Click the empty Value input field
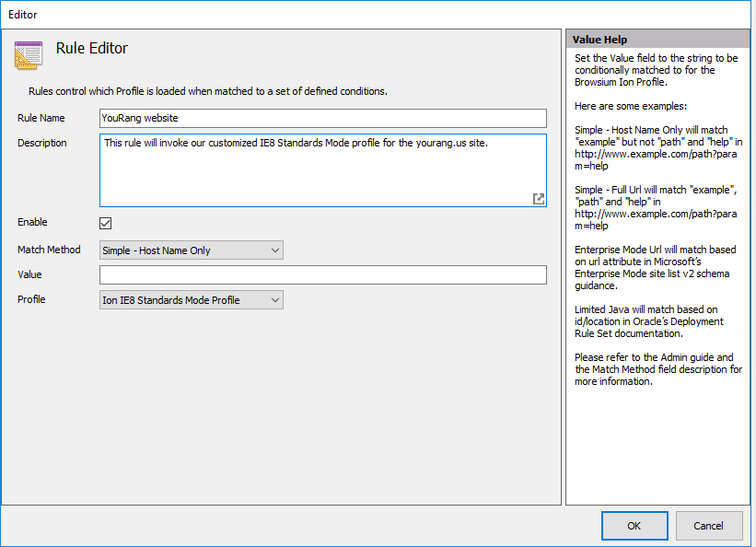Image resolution: width=756 pixels, height=547 pixels. point(322,275)
